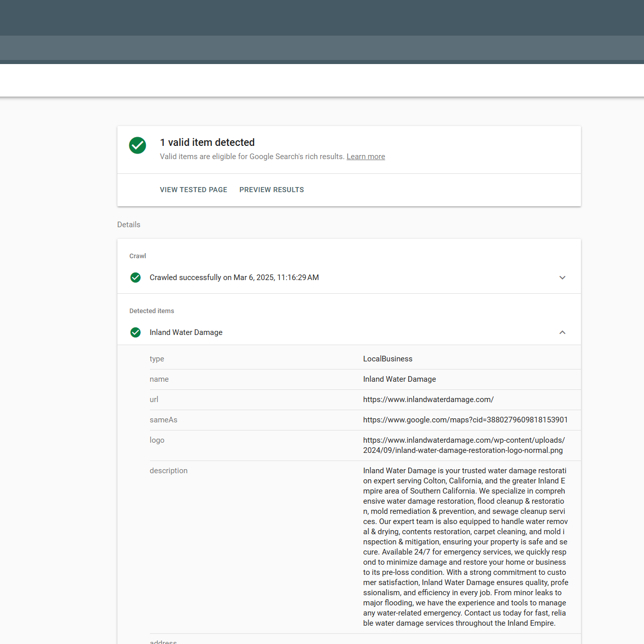Click the inlandwaterdamage.com url value
This screenshot has width=644, height=644.
428,400
